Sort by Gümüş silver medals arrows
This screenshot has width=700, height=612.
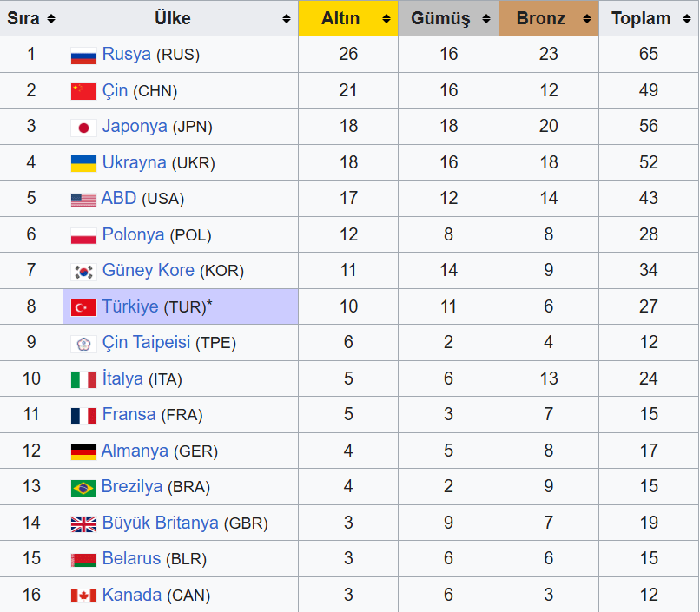pyautogui.click(x=487, y=19)
